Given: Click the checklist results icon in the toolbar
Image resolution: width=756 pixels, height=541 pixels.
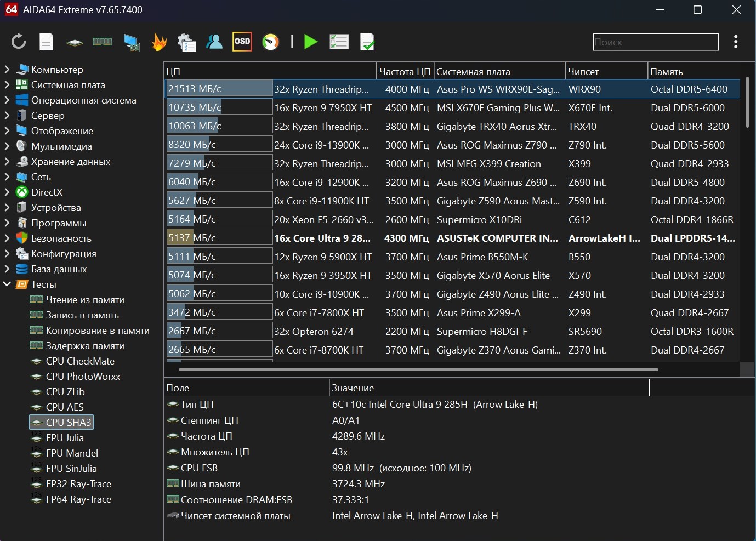Looking at the screenshot, I should tap(339, 42).
